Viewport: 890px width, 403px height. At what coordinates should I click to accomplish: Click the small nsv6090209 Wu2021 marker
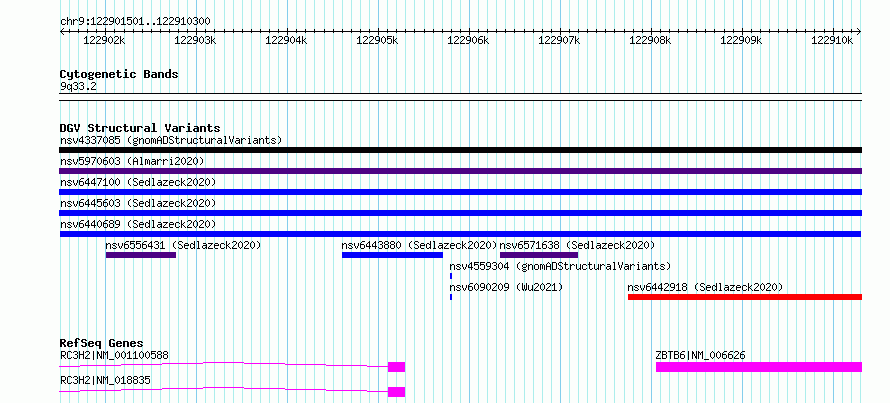pos(451,297)
